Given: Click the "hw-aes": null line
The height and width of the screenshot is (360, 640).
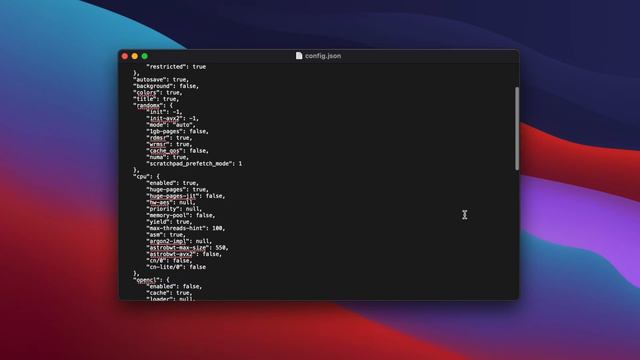Looking at the screenshot, I should tap(171, 202).
